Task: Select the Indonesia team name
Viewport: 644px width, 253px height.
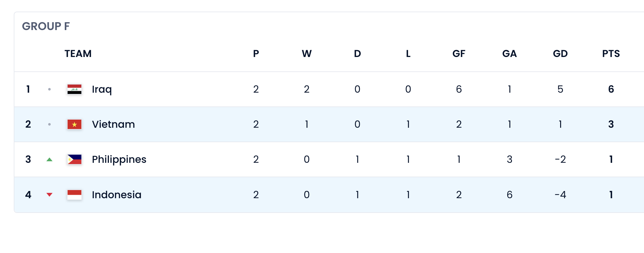Action: [116, 195]
